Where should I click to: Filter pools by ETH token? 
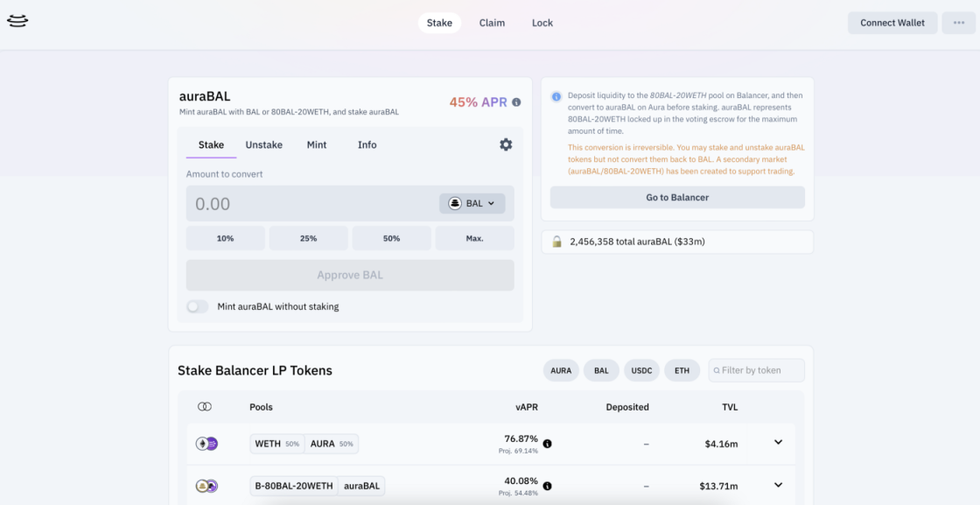coord(682,370)
